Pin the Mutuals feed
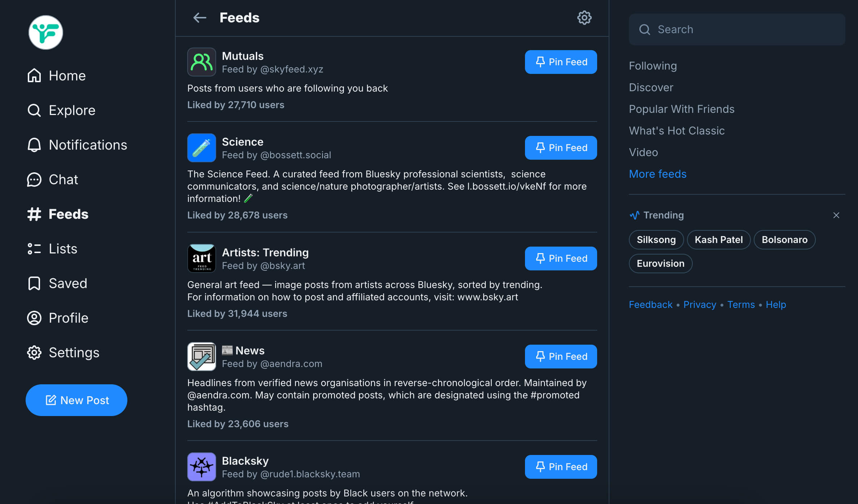Screen dimensions: 858x504 [x=561, y=62]
